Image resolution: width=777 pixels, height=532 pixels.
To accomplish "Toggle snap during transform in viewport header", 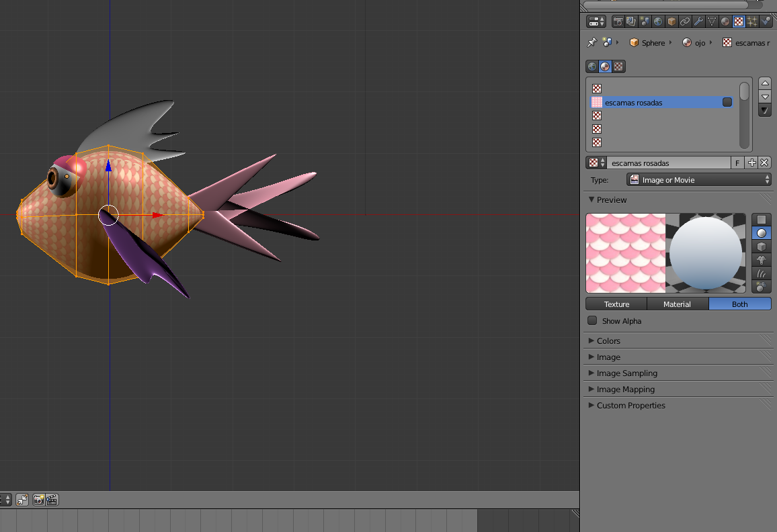I will point(22,500).
